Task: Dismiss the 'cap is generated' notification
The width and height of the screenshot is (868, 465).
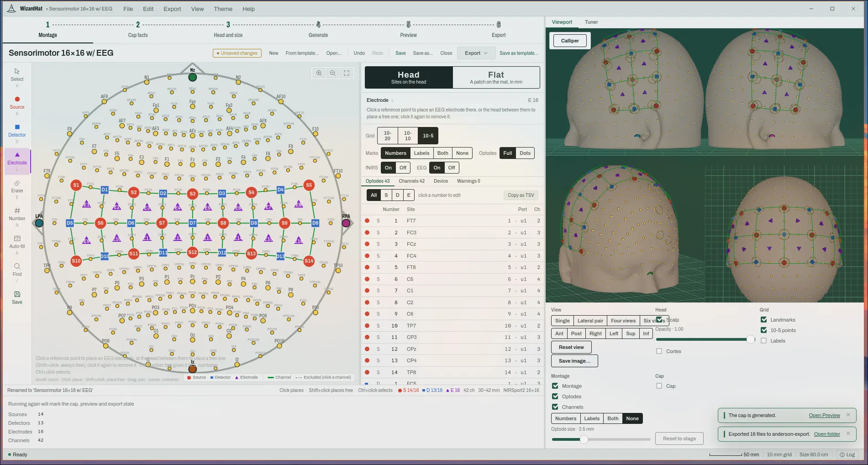Action: click(848, 415)
